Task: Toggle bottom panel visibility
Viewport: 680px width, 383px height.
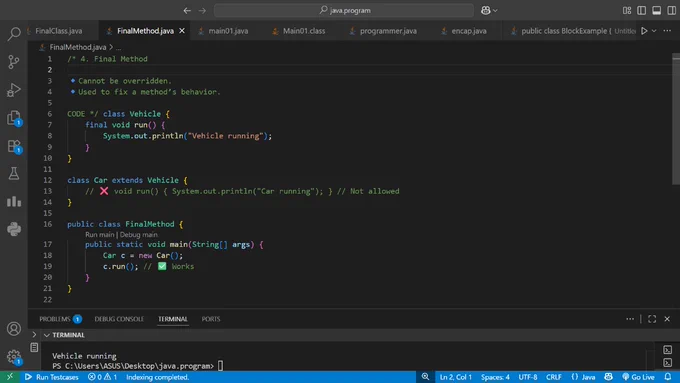Action: click(657, 10)
